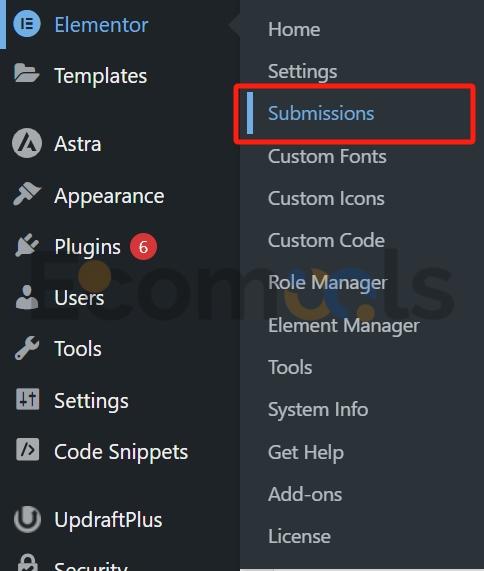Viewport: 484px width, 571px height.
Task: Open the Submissions submenu item
Action: [321, 113]
